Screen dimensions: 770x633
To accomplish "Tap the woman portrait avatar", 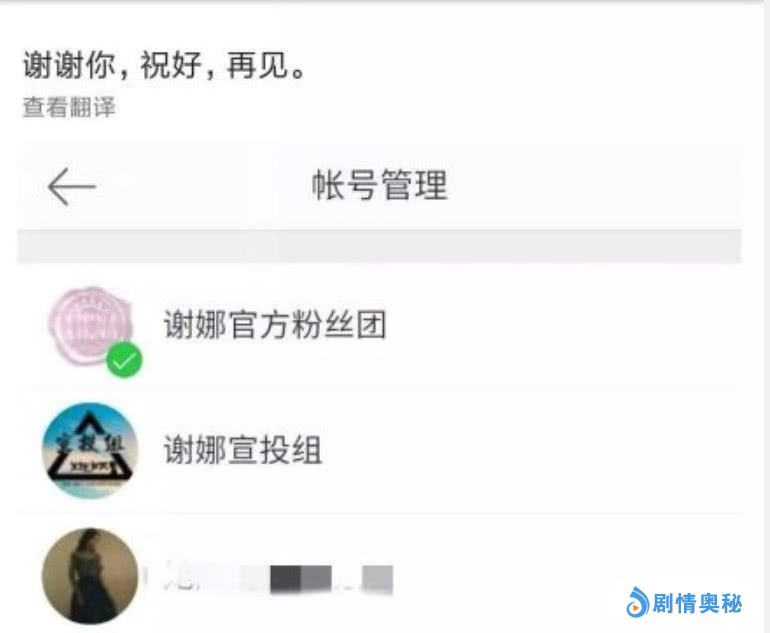I will (90, 576).
